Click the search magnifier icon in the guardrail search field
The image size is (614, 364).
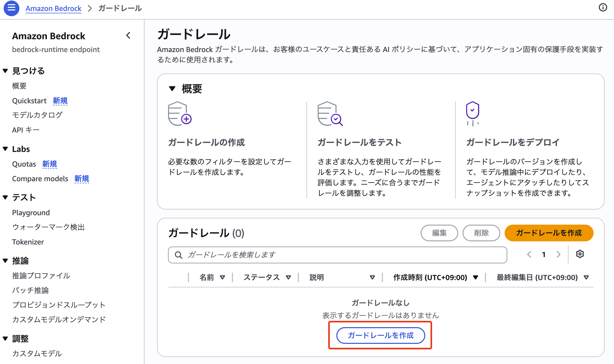(178, 255)
